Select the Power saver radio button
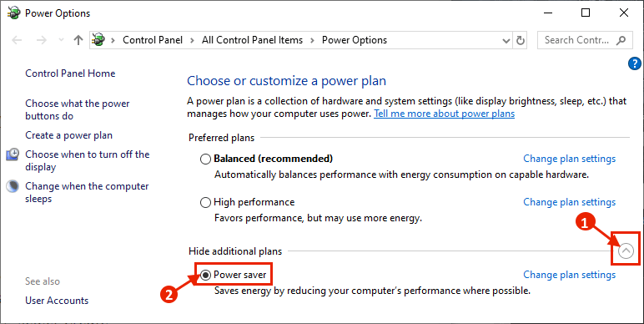644x324 pixels. [x=205, y=275]
